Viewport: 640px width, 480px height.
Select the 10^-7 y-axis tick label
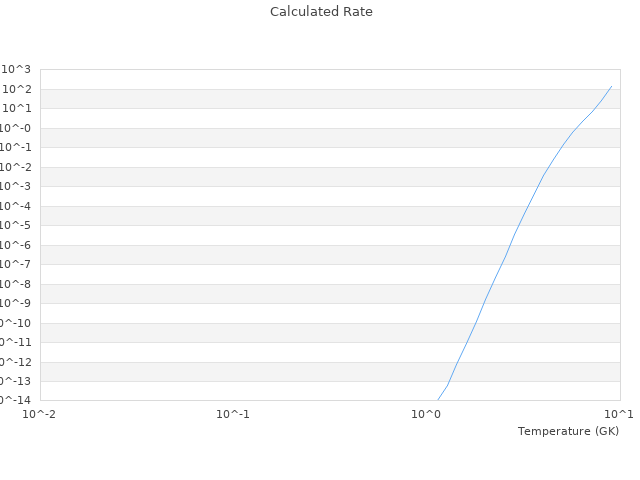coord(16,264)
